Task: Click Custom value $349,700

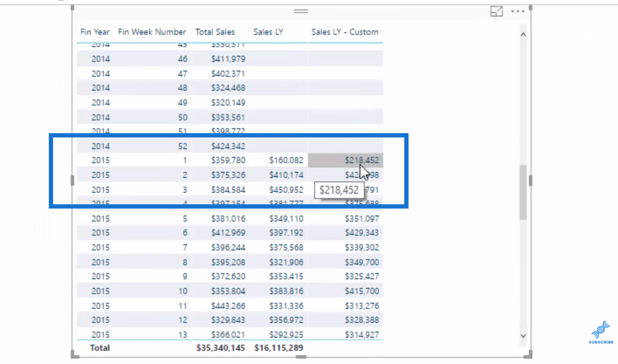Action: pyautogui.click(x=362, y=262)
